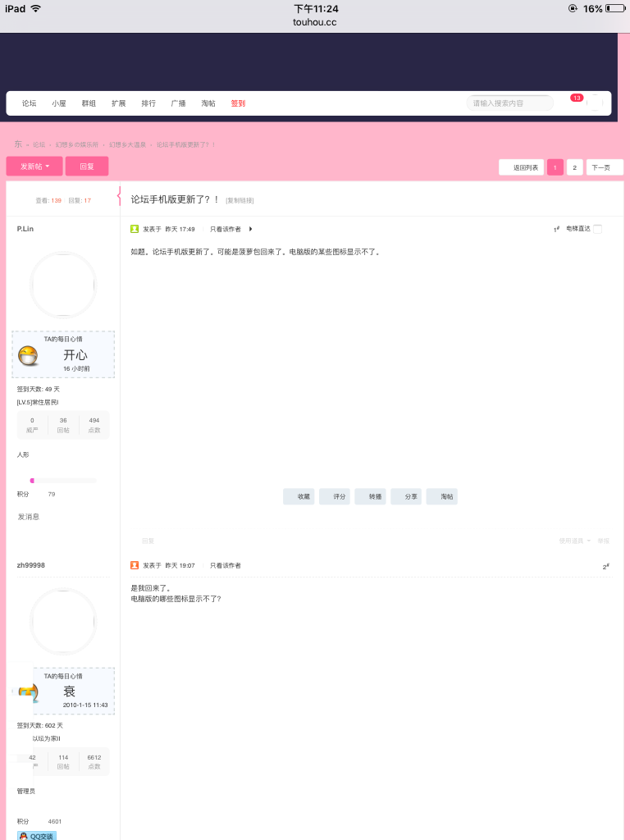The width and height of the screenshot is (630, 840).
Task: Open P.Lin's username profile link
Action: click(x=25, y=229)
